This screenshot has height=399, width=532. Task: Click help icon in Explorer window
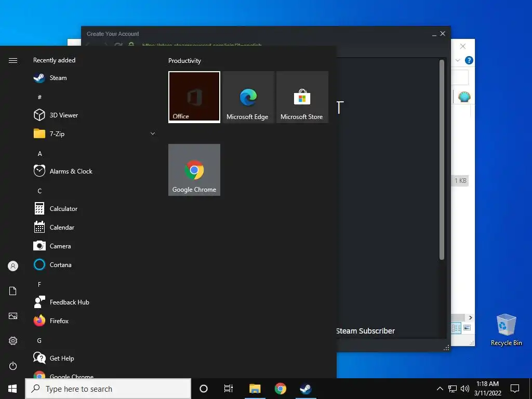click(469, 60)
